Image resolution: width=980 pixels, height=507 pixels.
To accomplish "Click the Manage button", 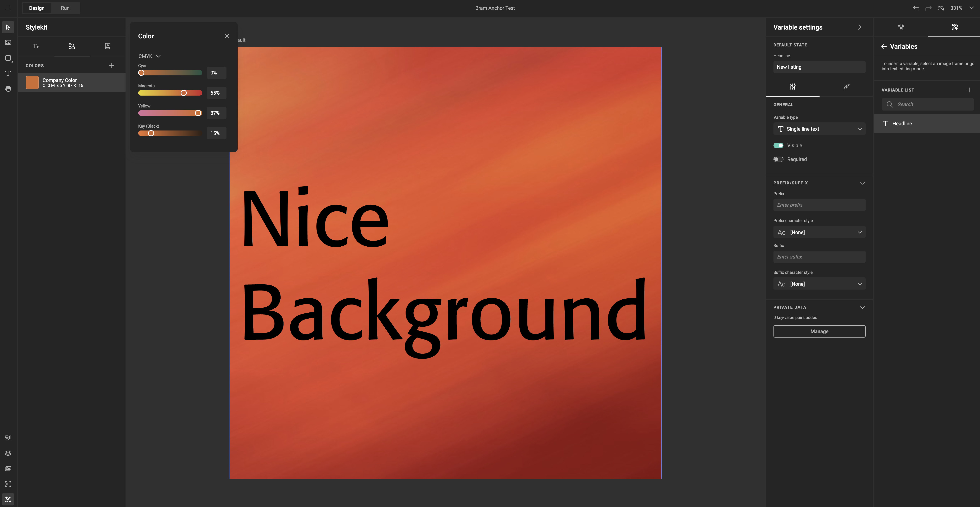I will [x=819, y=331].
